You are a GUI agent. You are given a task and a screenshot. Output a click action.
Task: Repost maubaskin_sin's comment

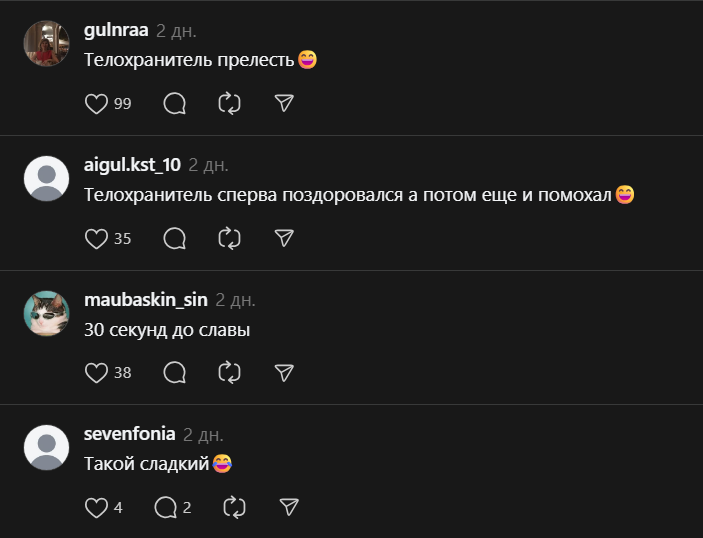pyautogui.click(x=229, y=373)
